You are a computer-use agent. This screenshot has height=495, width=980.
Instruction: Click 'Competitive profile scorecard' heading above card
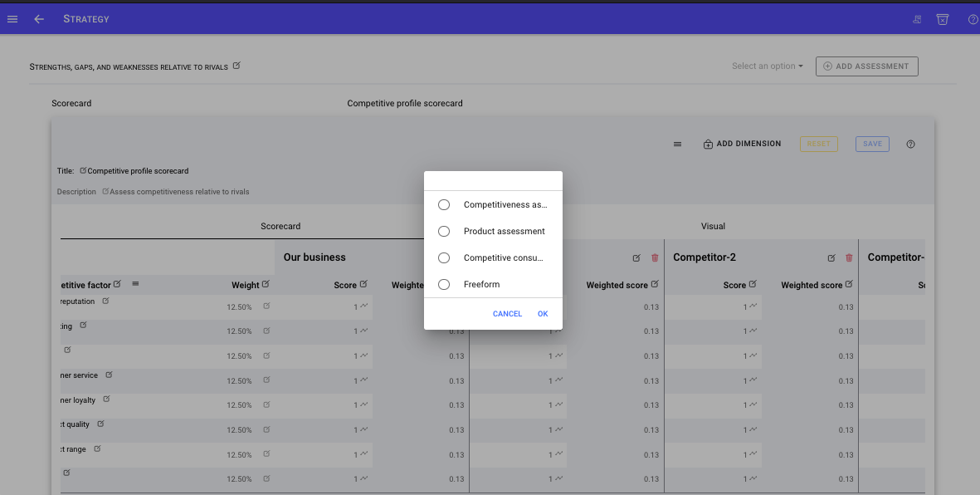[405, 103]
